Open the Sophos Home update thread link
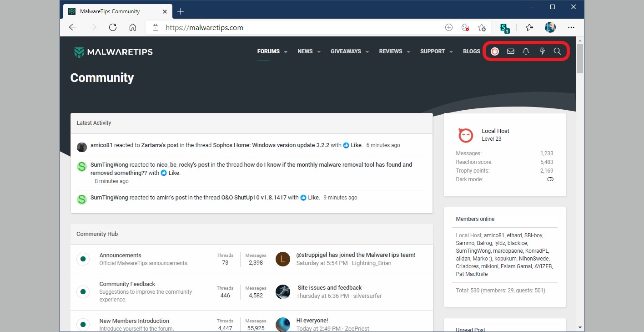The width and height of the screenshot is (644, 332). [271, 145]
